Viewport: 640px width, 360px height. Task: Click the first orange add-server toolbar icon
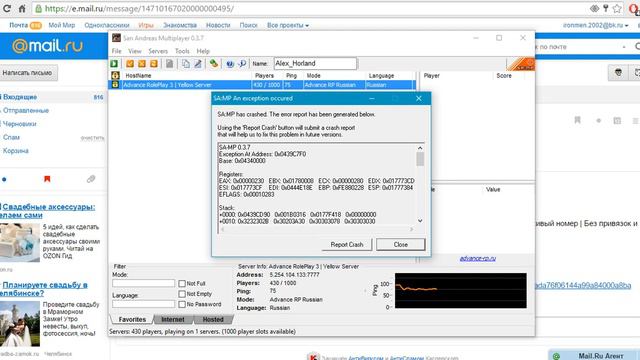click(130, 64)
